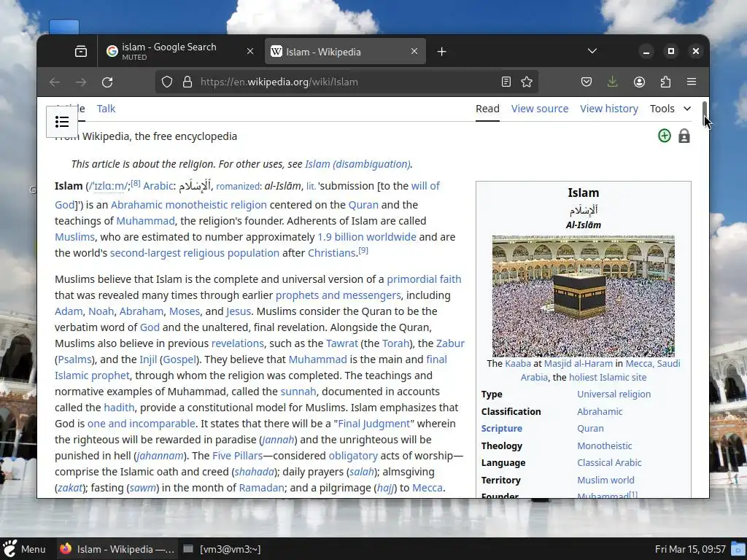Click the blue folder icon in the taskbar corner

[738, 549]
